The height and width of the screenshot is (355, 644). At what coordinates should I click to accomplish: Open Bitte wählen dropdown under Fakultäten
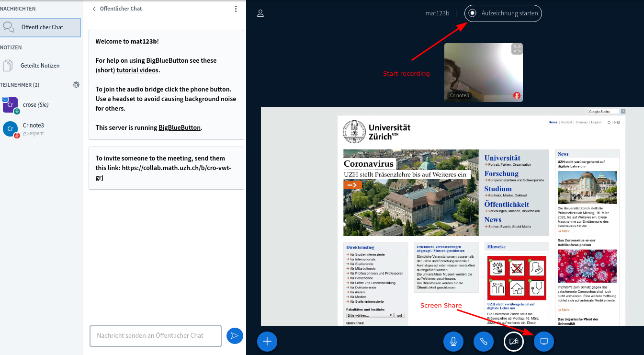pos(370,315)
